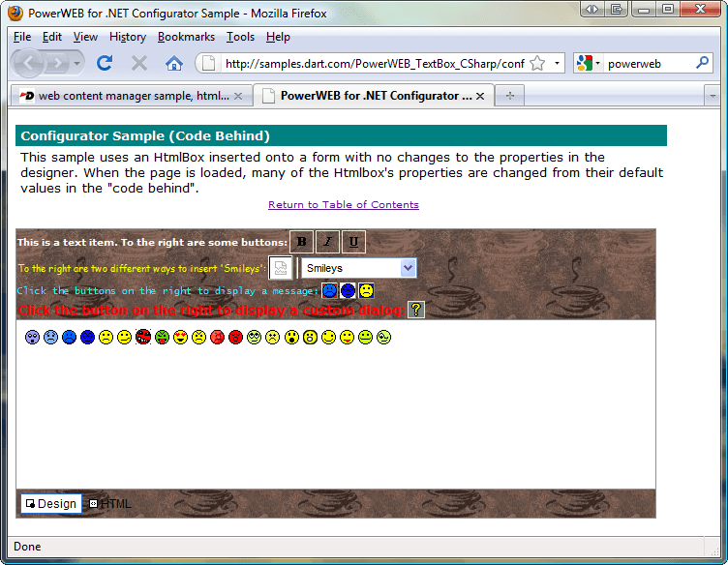This screenshot has height=565, width=728.
Task: Open the custom dialog question mark button
Action: [416, 310]
